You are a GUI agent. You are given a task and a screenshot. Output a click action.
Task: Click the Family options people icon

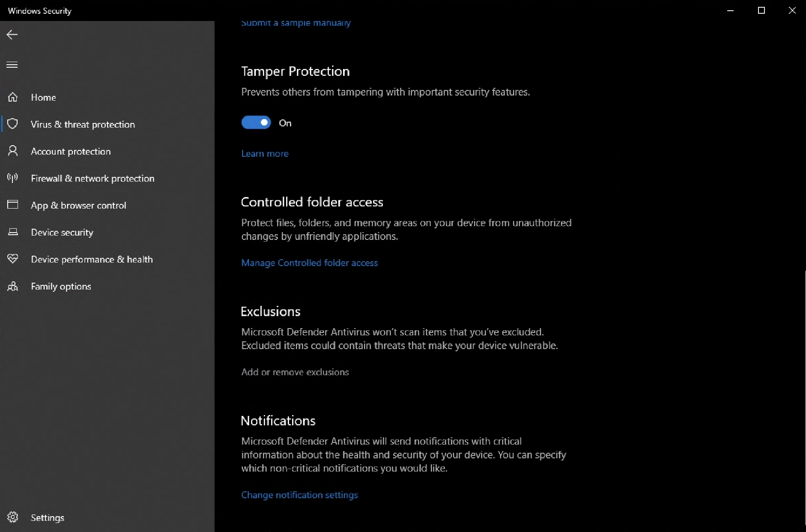coord(13,286)
